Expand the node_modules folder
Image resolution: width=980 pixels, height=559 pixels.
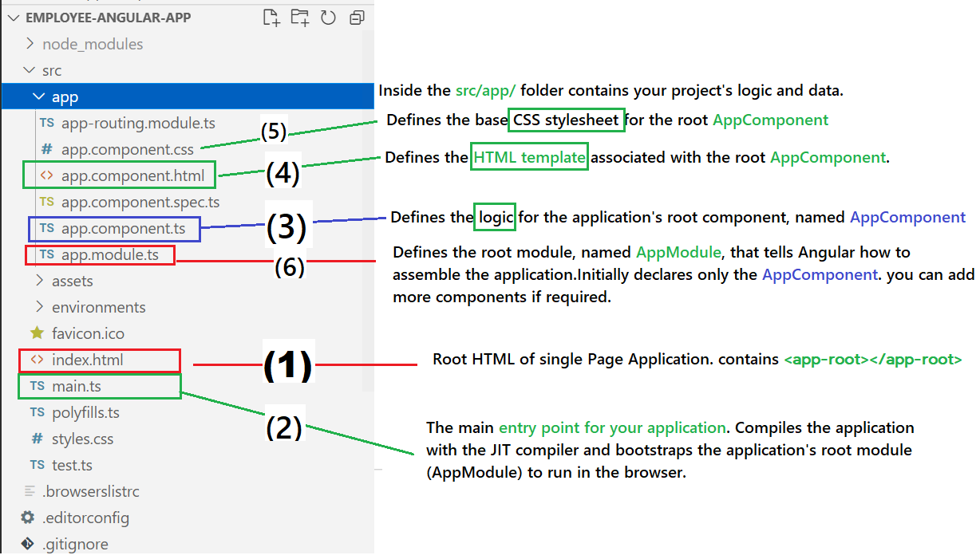click(30, 44)
